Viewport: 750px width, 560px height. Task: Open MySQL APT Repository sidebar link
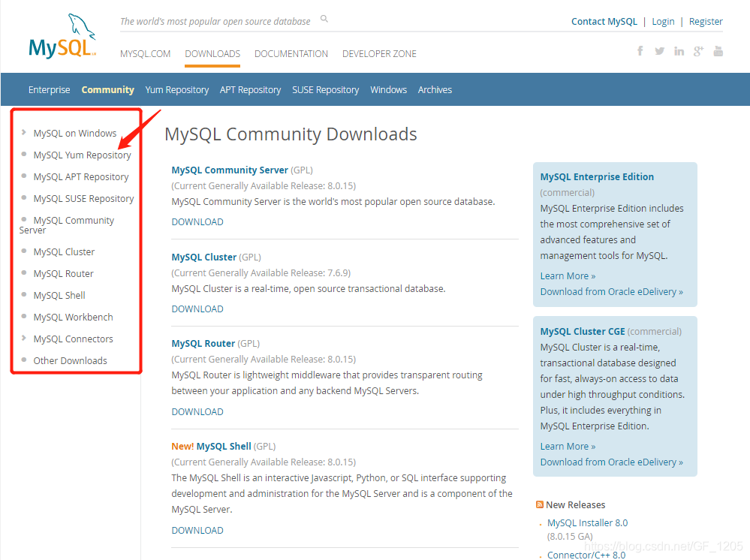(x=81, y=177)
